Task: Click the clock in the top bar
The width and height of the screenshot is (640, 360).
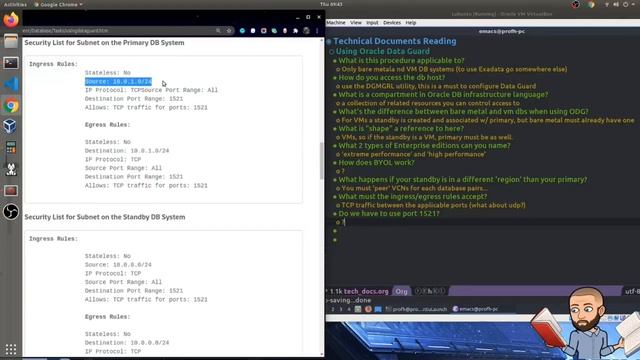Action: tap(331, 4)
